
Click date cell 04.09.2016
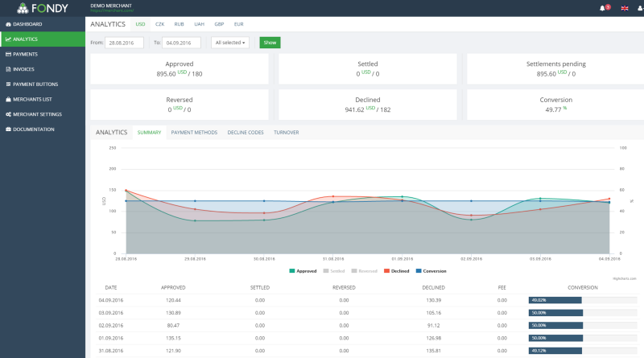click(x=111, y=301)
